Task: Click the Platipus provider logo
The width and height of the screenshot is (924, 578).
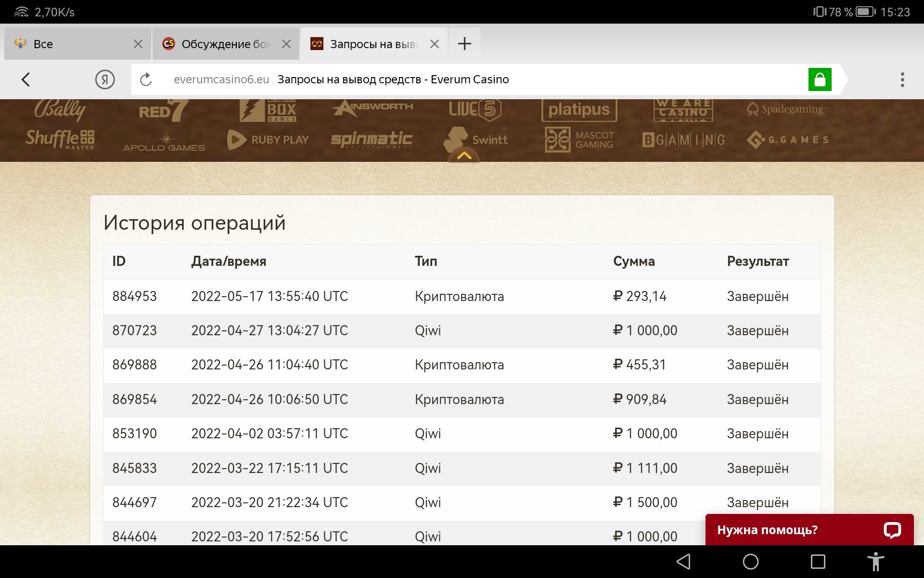Action: pyautogui.click(x=579, y=110)
